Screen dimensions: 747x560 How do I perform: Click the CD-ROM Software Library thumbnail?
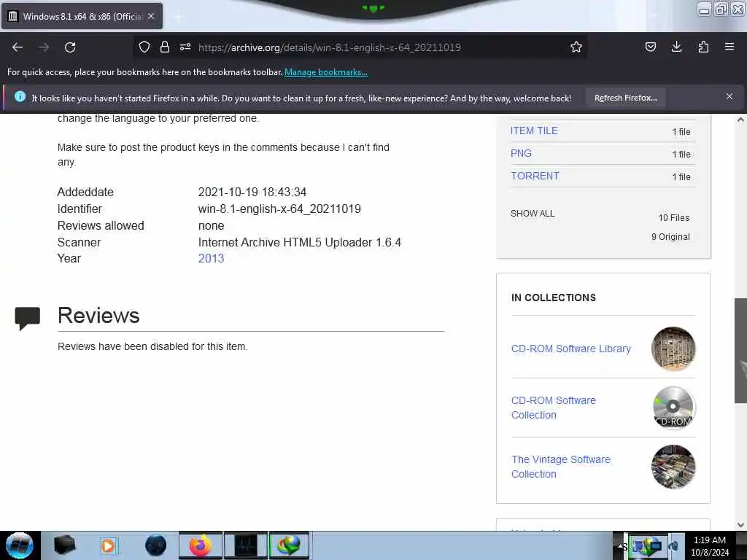coord(673,349)
